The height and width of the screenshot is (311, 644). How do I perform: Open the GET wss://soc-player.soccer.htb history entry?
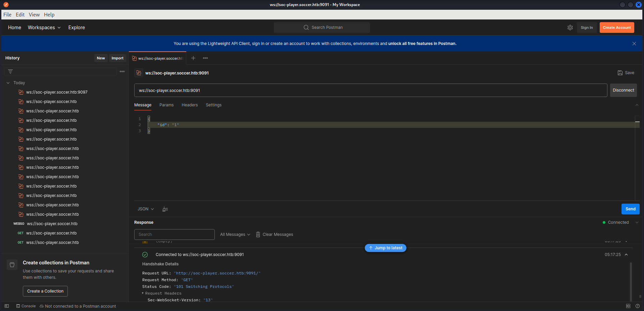point(52,243)
